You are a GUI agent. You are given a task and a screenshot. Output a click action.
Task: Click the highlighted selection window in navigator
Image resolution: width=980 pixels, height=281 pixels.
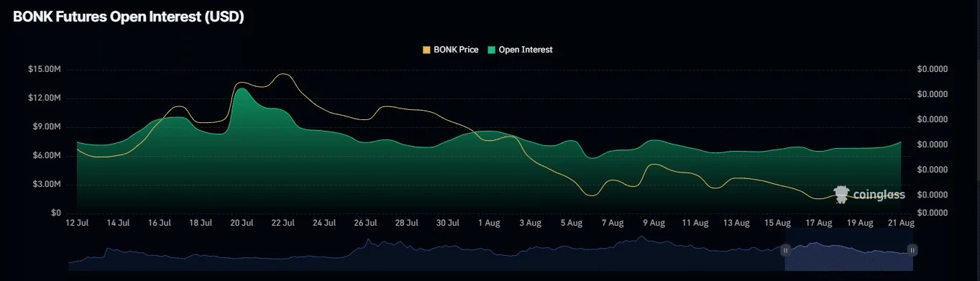(x=849, y=250)
